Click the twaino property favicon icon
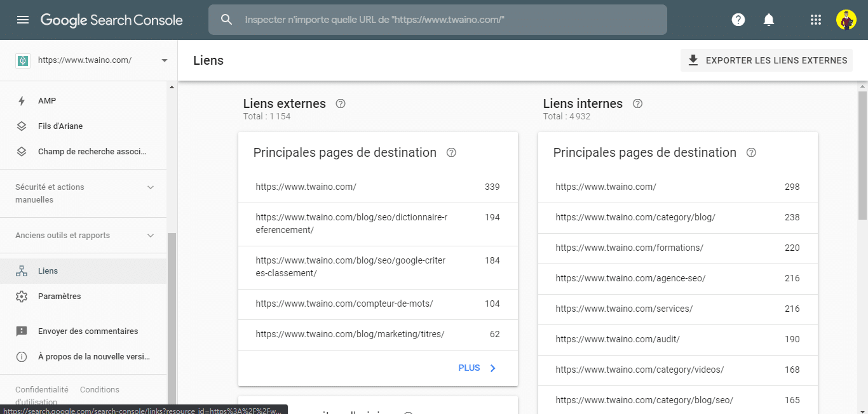This screenshot has width=868, height=414. [23, 60]
